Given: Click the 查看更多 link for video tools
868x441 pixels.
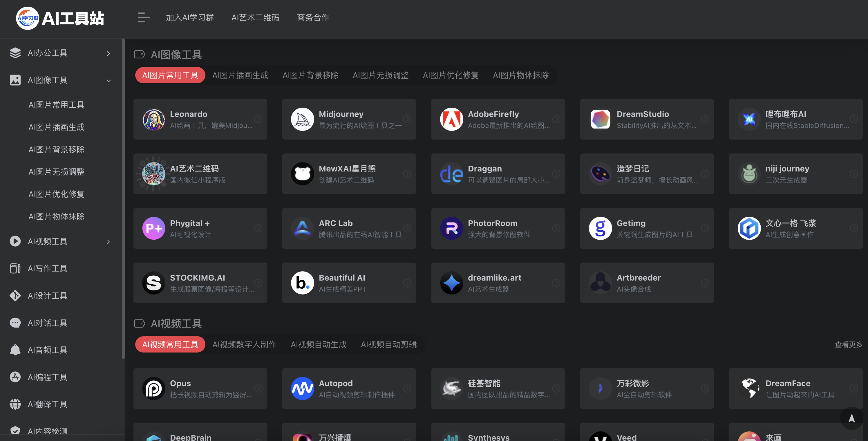Looking at the screenshot, I should (849, 344).
